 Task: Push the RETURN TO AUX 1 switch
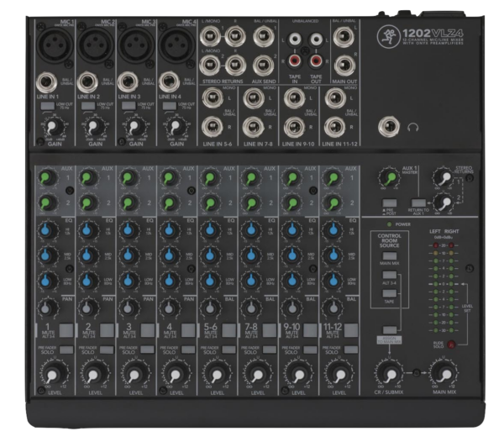(x=419, y=203)
